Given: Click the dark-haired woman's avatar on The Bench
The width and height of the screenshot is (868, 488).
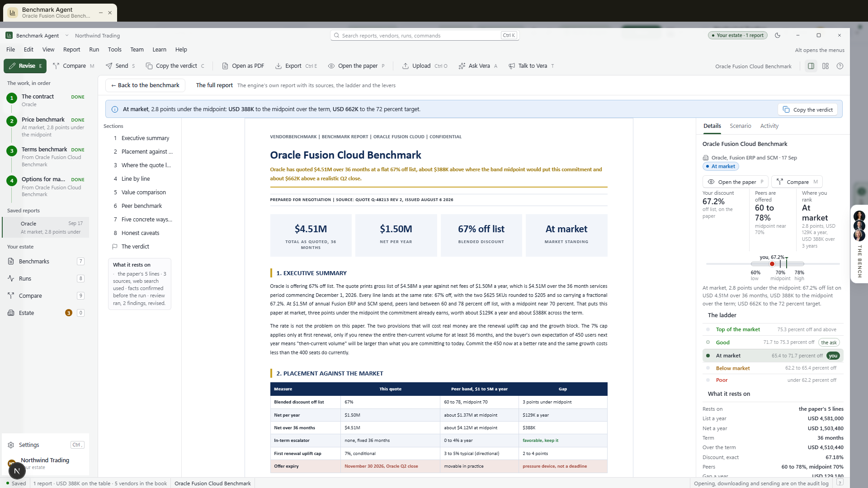Looking at the screenshot, I should pyautogui.click(x=859, y=216).
